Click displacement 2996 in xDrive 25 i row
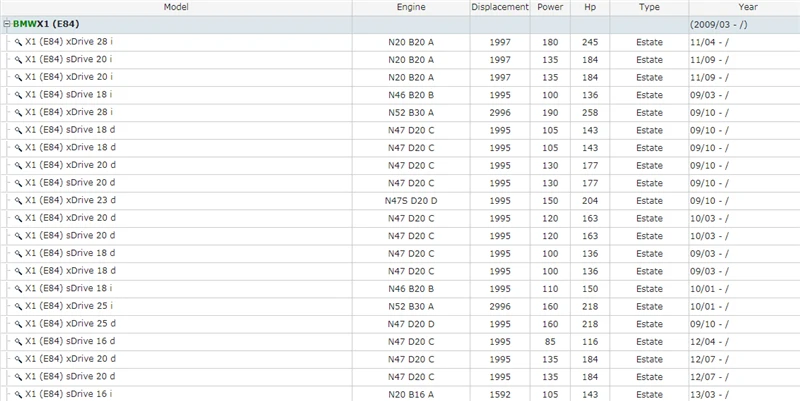Viewport: 800px width, 401px height. coord(500,307)
